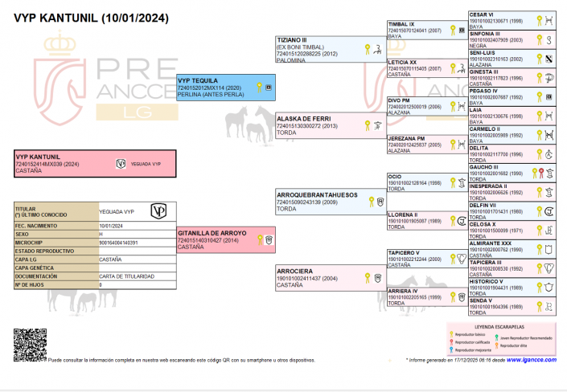This screenshot has width=567, height=392.
Task: Click the brand icon next to SENI-LUIS
Action: pyautogui.click(x=548, y=59)
